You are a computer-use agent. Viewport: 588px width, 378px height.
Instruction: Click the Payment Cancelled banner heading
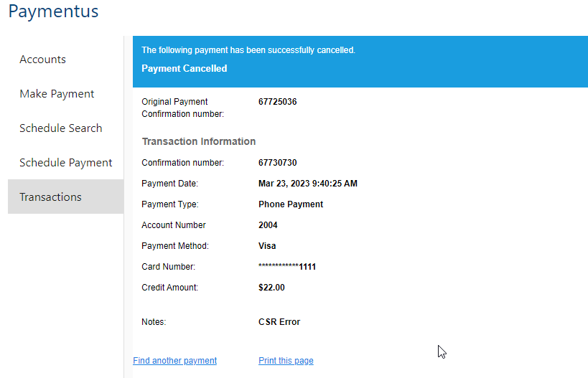(185, 69)
